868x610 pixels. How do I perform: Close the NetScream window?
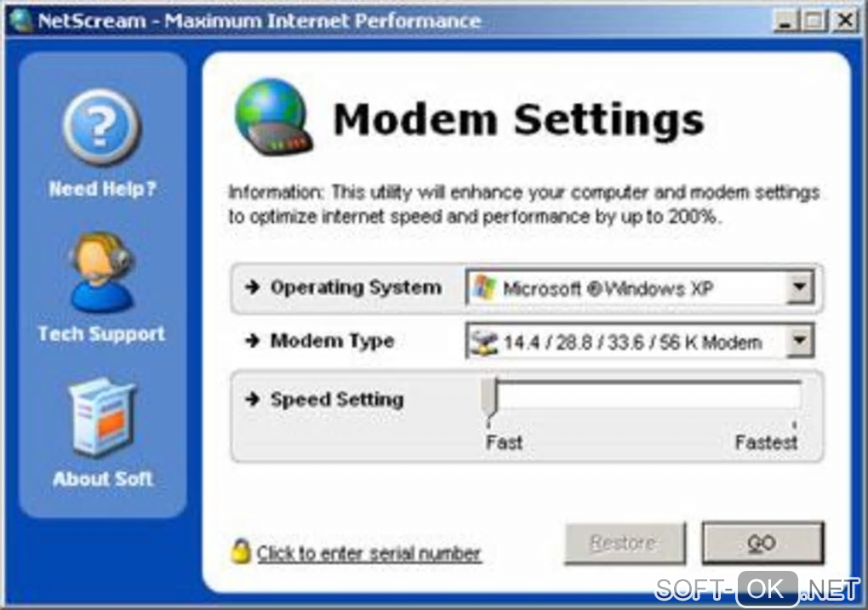click(x=845, y=21)
